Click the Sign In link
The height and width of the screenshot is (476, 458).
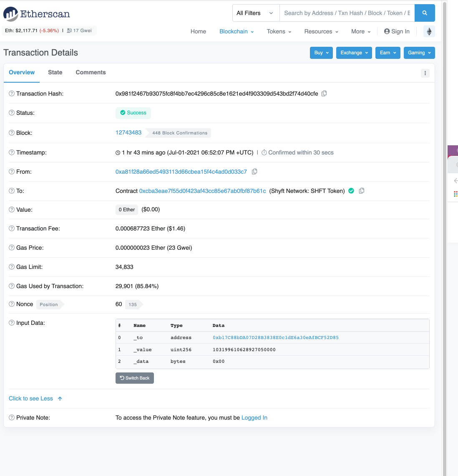pyautogui.click(x=397, y=32)
